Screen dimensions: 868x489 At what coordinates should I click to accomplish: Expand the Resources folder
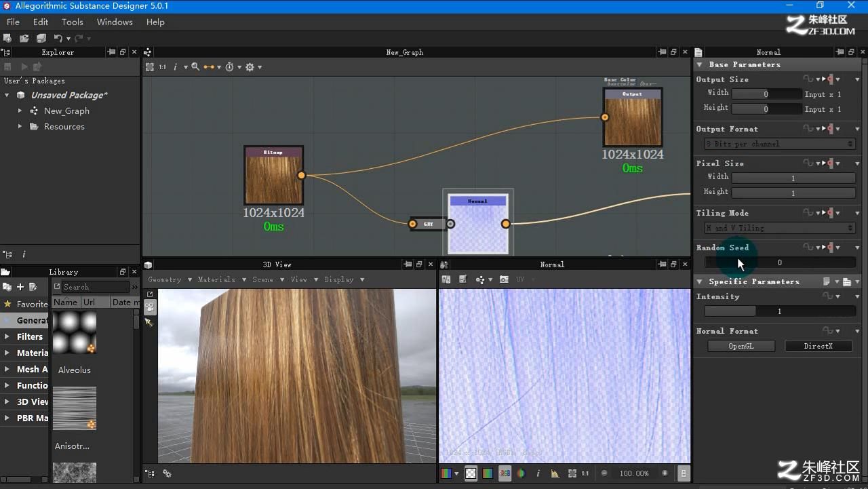click(x=20, y=126)
